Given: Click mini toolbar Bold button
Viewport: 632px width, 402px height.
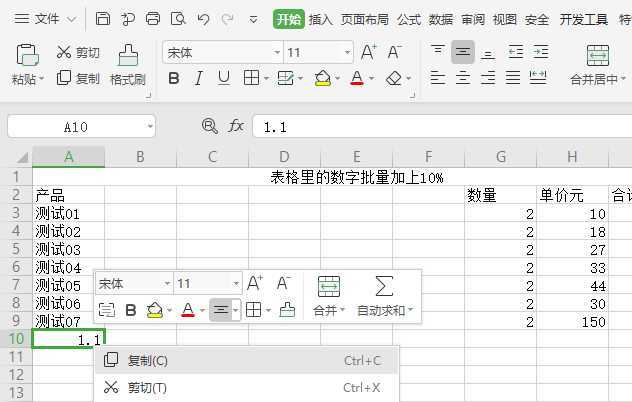Looking at the screenshot, I should pos(131,310).
